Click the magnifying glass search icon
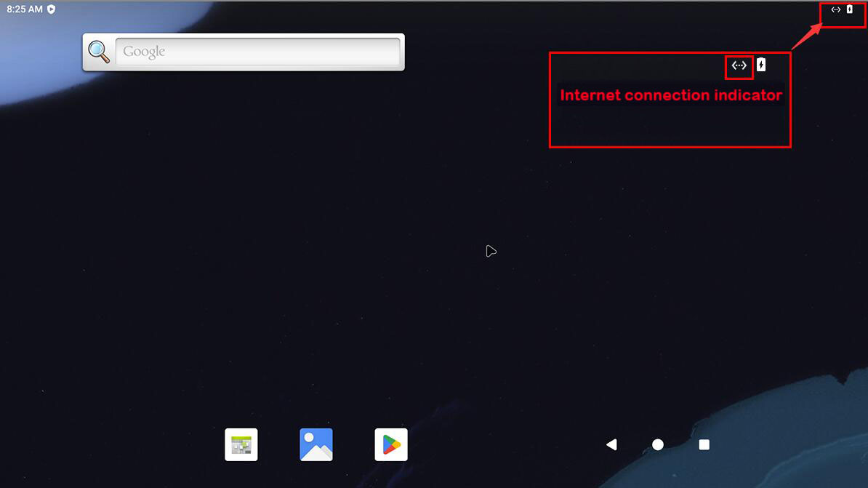The image size is (868, 488). 99,52
